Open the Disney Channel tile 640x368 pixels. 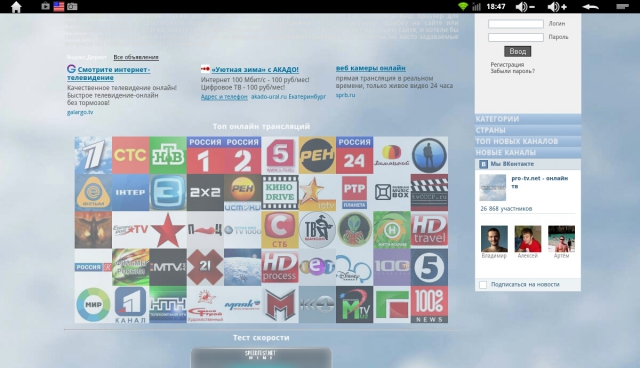(x=354, y=267)
